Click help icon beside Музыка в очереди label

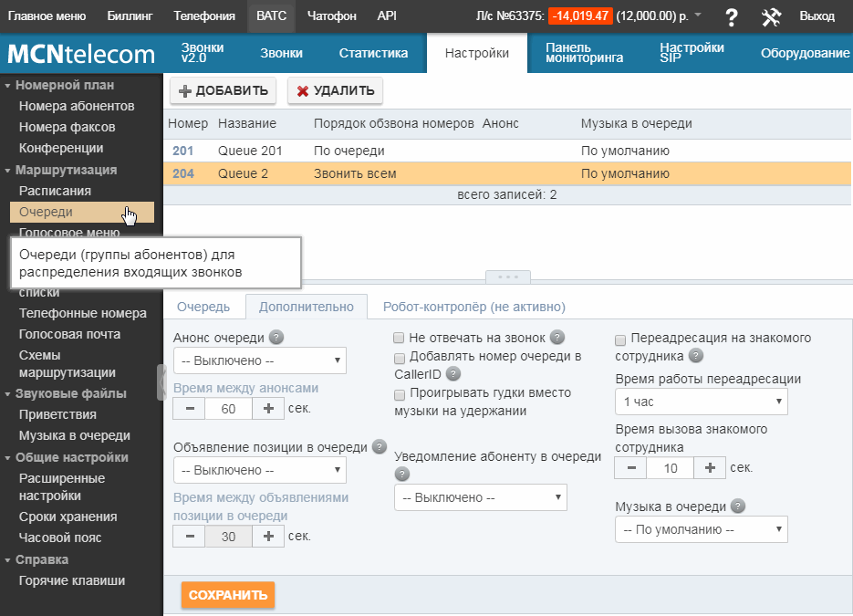tap(738, 506)
